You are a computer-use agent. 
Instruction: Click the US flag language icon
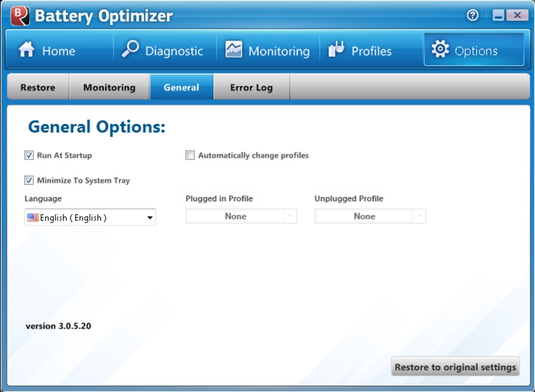coord(33,218)
